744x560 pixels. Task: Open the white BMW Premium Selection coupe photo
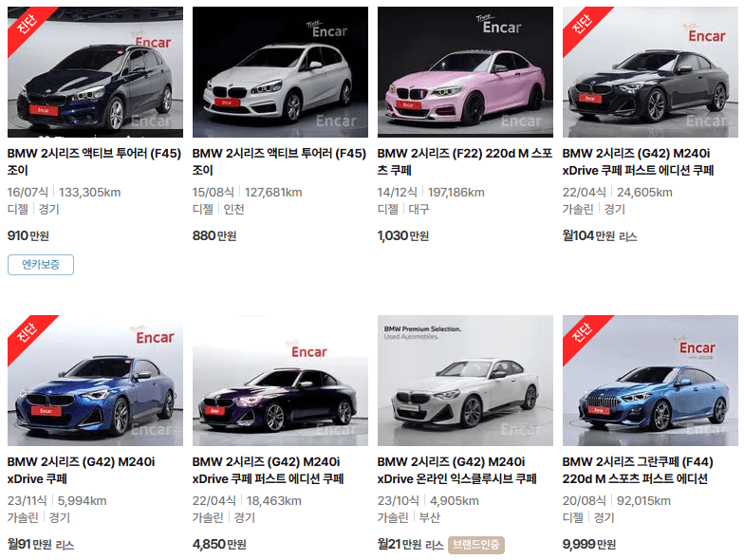click(x=465, y=381)
